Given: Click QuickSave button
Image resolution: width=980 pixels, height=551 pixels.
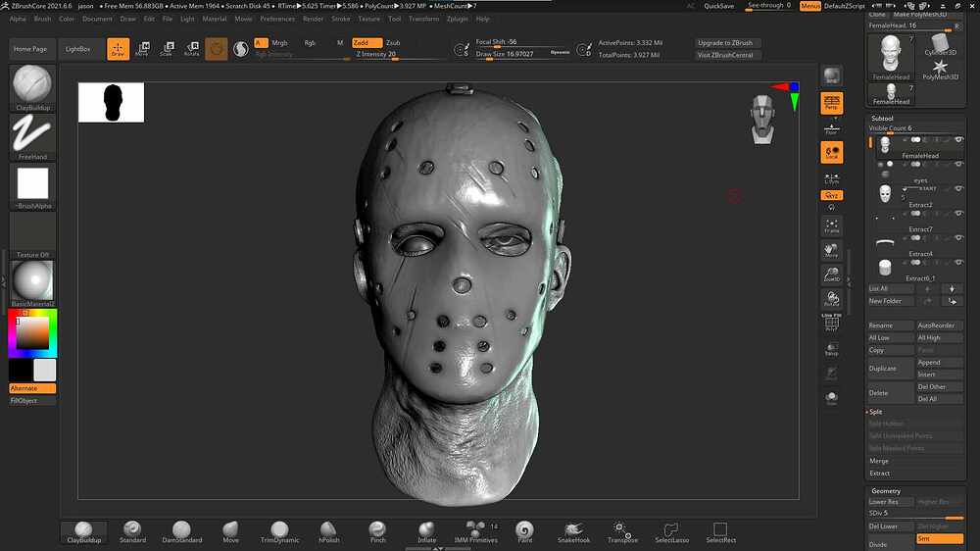Looking at the screenshot, I should (x=718, y=6).
